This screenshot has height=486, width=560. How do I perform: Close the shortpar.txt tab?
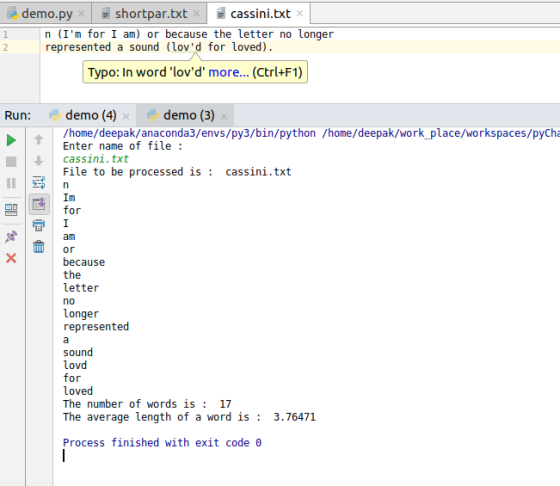click(196, 14)
